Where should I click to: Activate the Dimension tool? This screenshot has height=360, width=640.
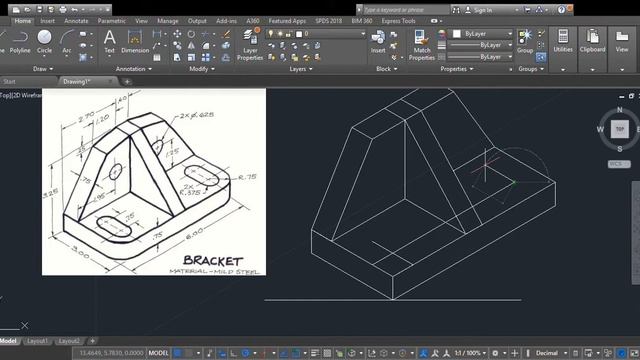pos(135,42)
